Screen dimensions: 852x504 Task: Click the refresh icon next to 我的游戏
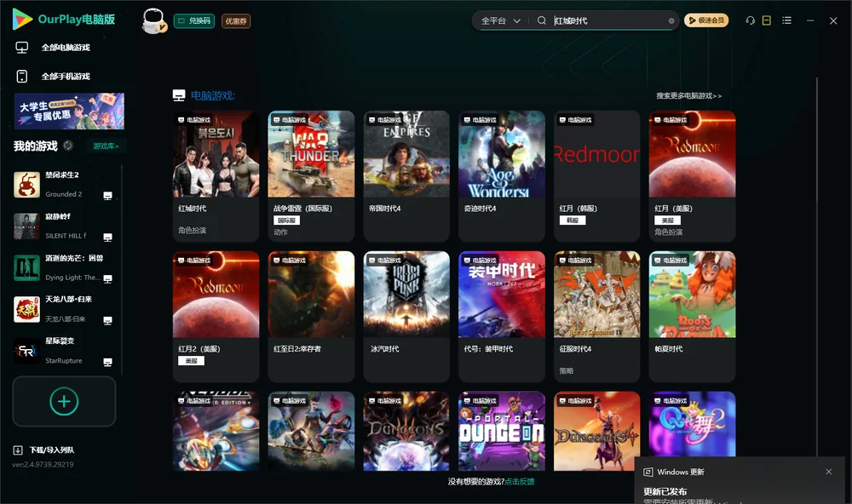pyautogui.click(x=68, y=146)
